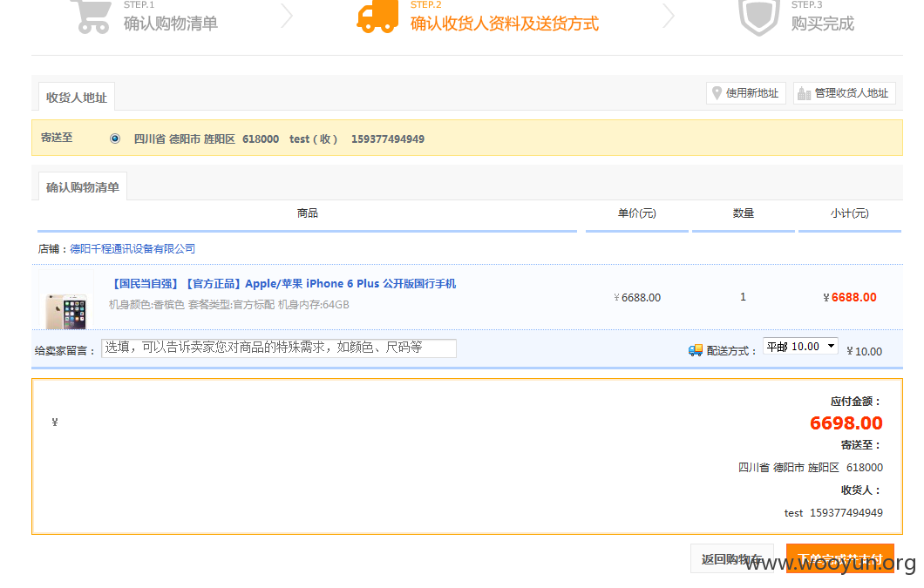Screen dimensions: 924x588
Task: Click the phone number 159377494949 in address row
Action: (x=388, y=139)
